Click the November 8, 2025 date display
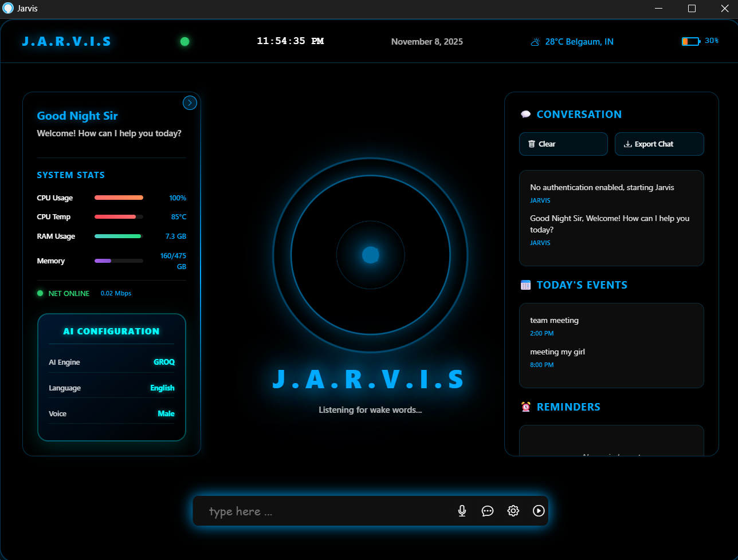This screenshot has width=738, height=560. click(x=427, y=41)
